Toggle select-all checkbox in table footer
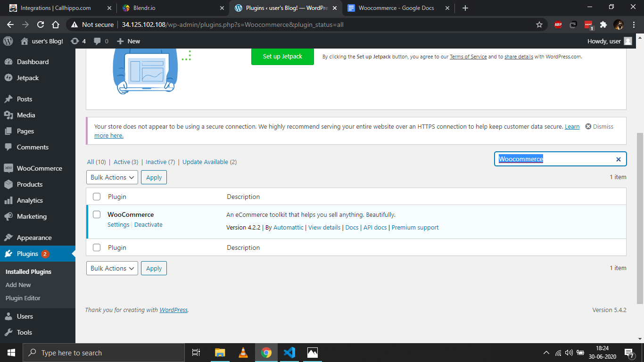The height and width of the screenshot is (362, 644). tap(97, 247)
